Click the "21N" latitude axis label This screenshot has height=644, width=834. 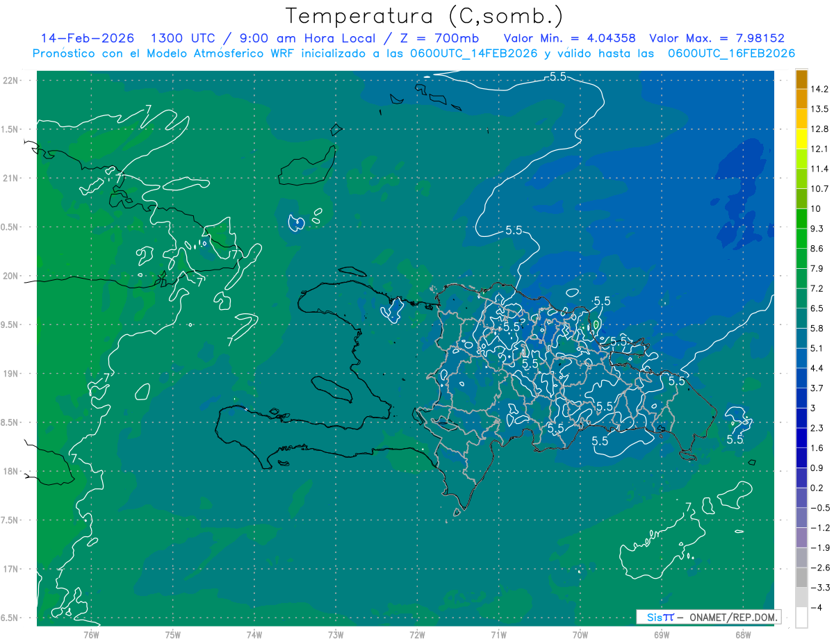[11, 178]
